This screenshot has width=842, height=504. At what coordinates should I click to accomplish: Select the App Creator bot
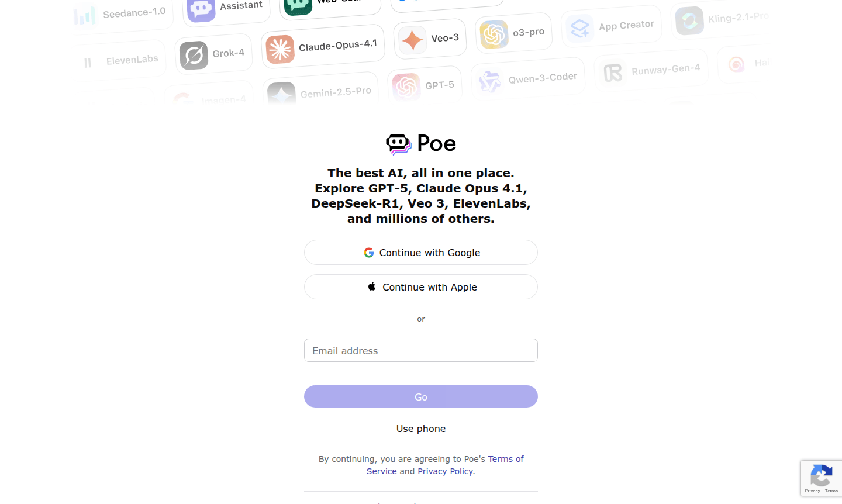point(611,24)
